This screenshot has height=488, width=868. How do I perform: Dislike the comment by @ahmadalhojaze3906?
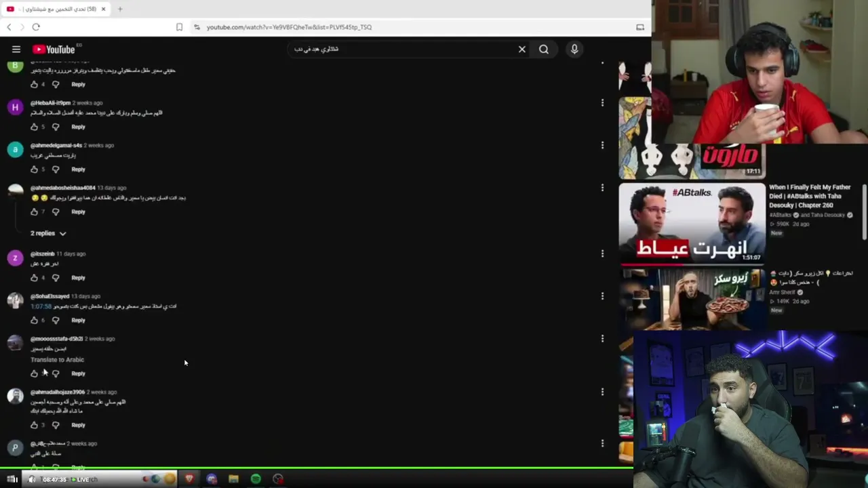pos(56,426)
